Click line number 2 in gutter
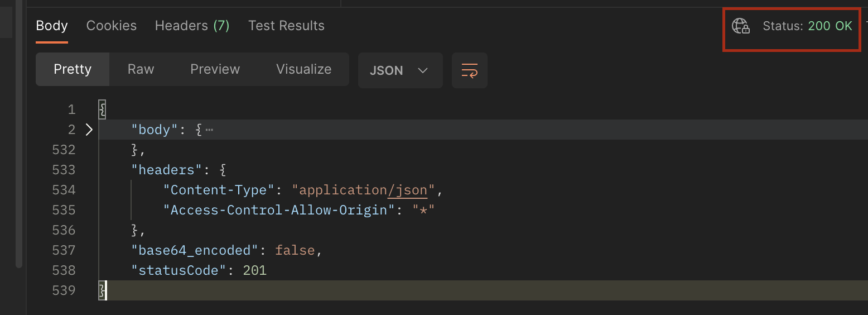 [x=71, y=130]
